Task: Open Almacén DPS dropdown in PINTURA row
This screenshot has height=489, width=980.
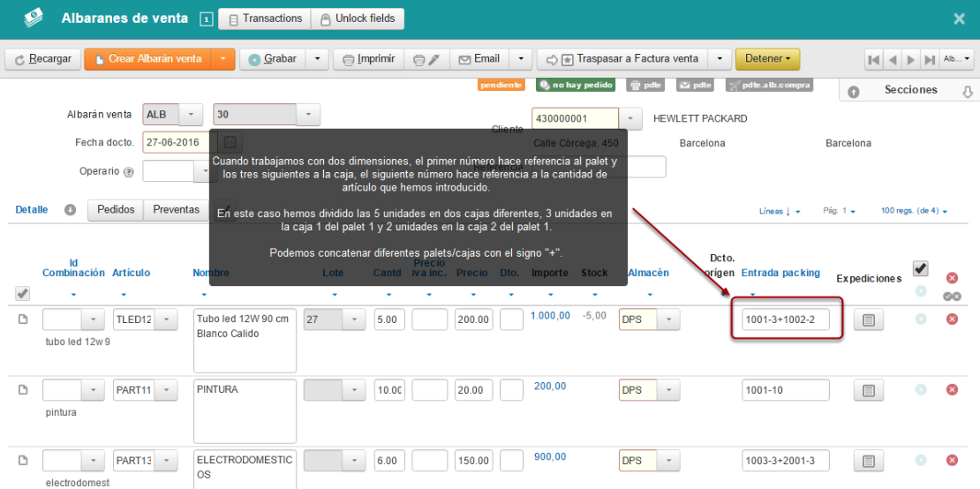Action: click(668, 390)
